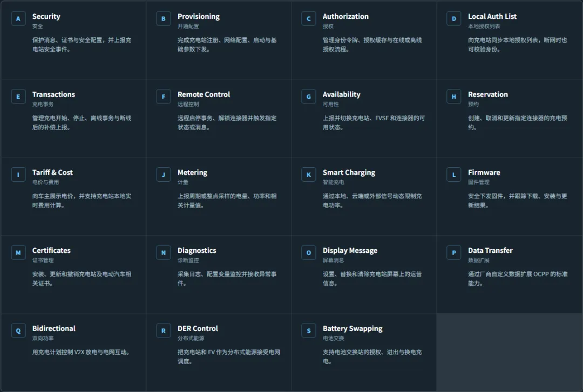Click the description text mentioning EVSE
This screenshot has width=583, height=392.
click(x=374, y=122)
